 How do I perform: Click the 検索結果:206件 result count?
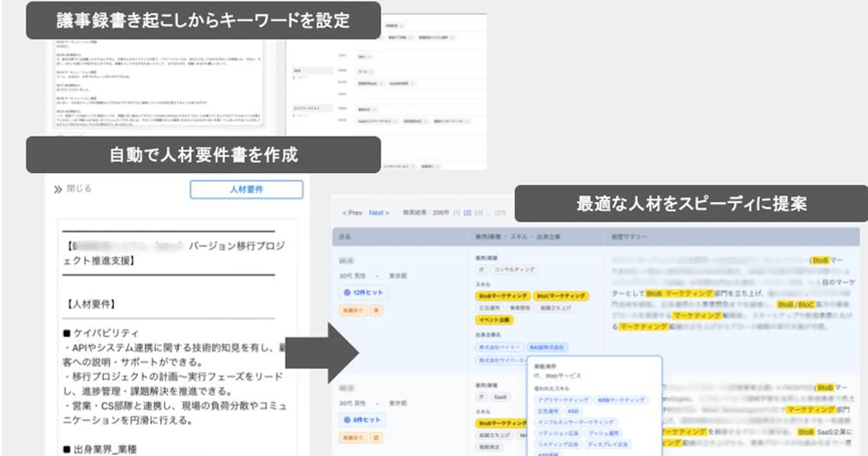(x=425, y=213)
